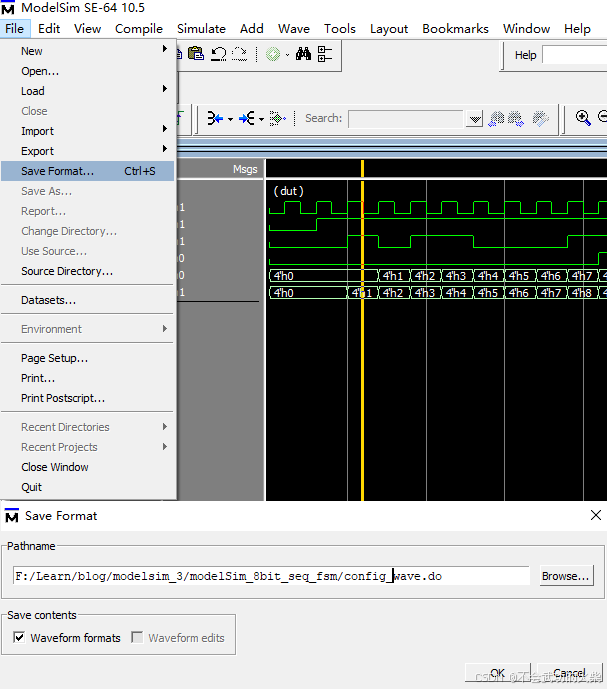
Task: Toggle the Waveform edits checkbox
Action: click(137, 637)
